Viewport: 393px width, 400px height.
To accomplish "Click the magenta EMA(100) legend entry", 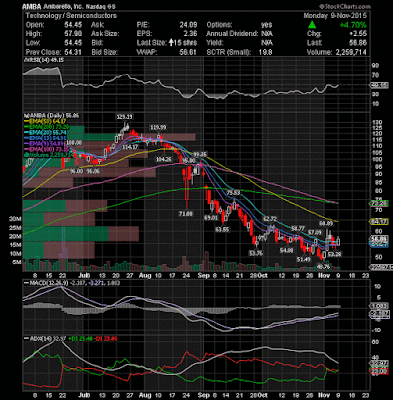I will [x=46, y=149].
